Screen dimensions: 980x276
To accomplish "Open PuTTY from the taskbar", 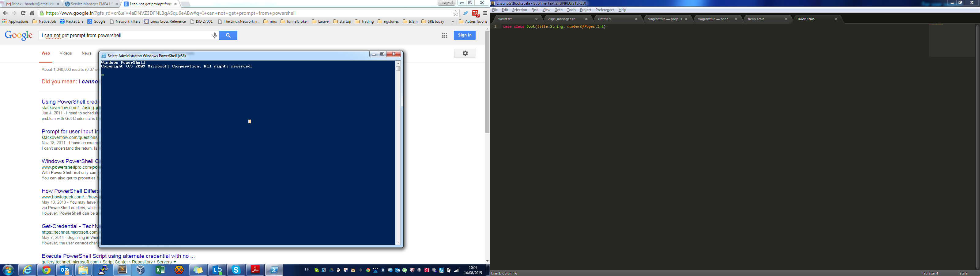I will 103,270.
